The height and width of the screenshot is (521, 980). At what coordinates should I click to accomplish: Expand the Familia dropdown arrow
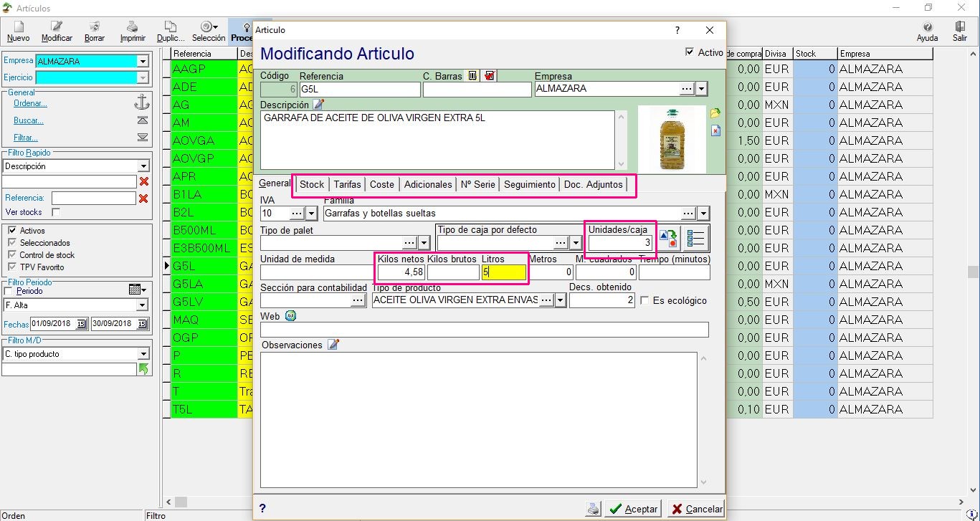[703, 214]
